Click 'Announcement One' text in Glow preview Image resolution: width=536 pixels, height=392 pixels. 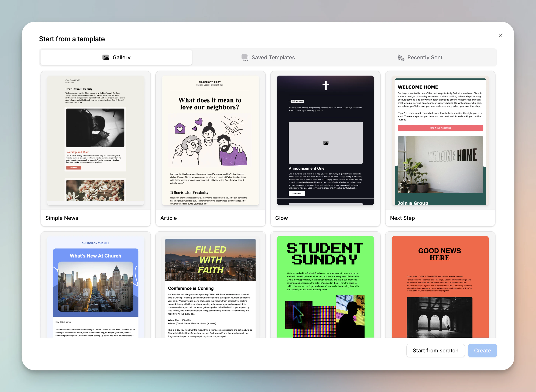(x=306, y=168)
